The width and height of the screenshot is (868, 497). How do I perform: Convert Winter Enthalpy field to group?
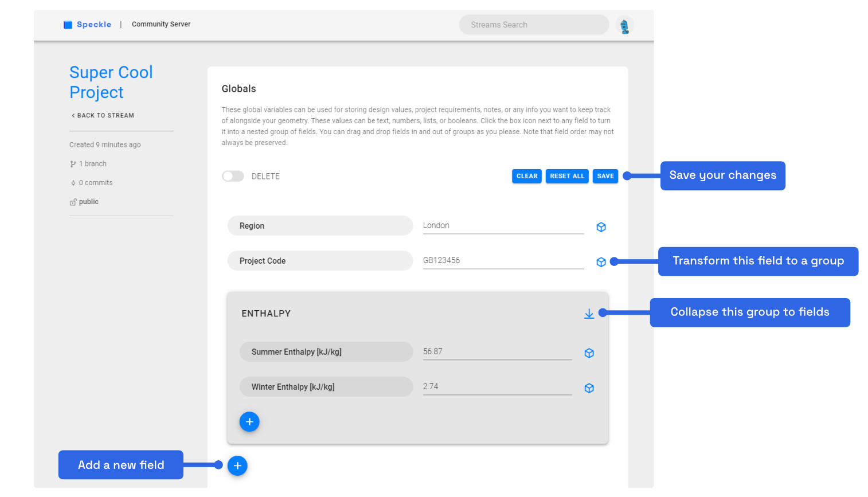pos(589,388)
